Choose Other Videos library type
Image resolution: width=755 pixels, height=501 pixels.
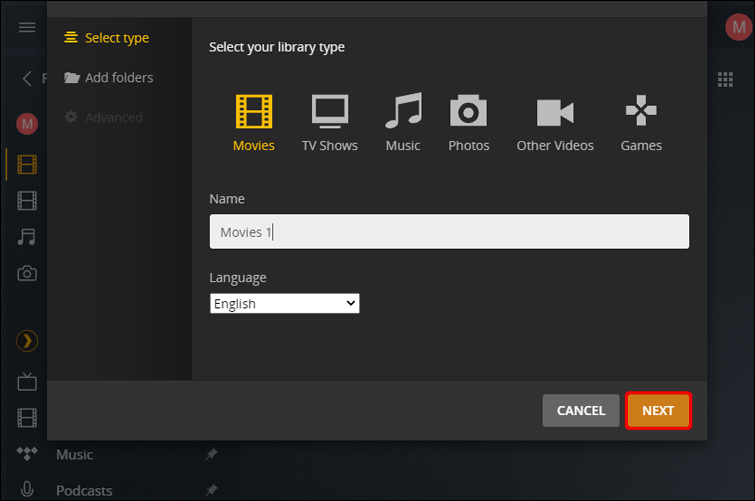pos(555,112)
